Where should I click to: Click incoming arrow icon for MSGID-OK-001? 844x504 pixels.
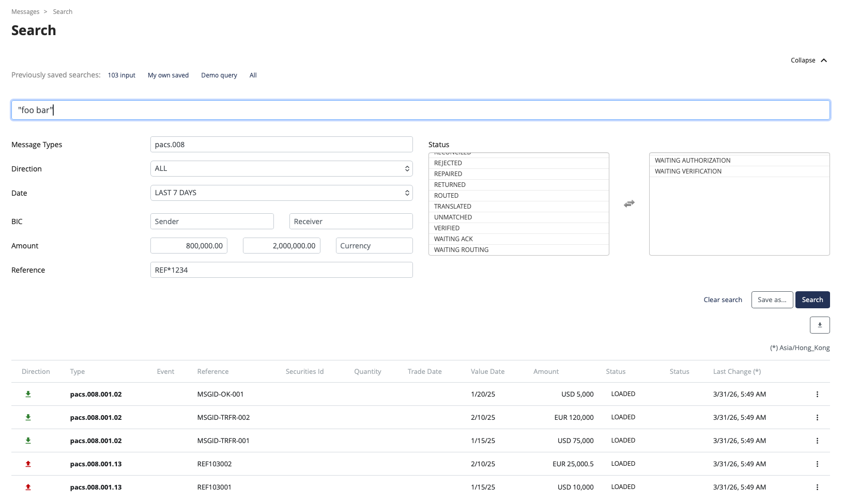(28, 394)
